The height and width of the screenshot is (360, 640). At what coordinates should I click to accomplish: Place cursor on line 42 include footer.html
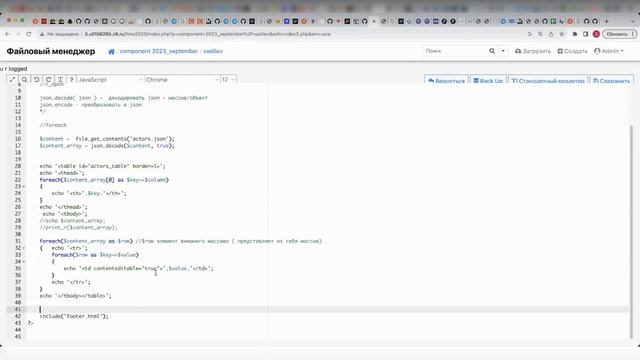pyautogui.click(x=74, y=316)
